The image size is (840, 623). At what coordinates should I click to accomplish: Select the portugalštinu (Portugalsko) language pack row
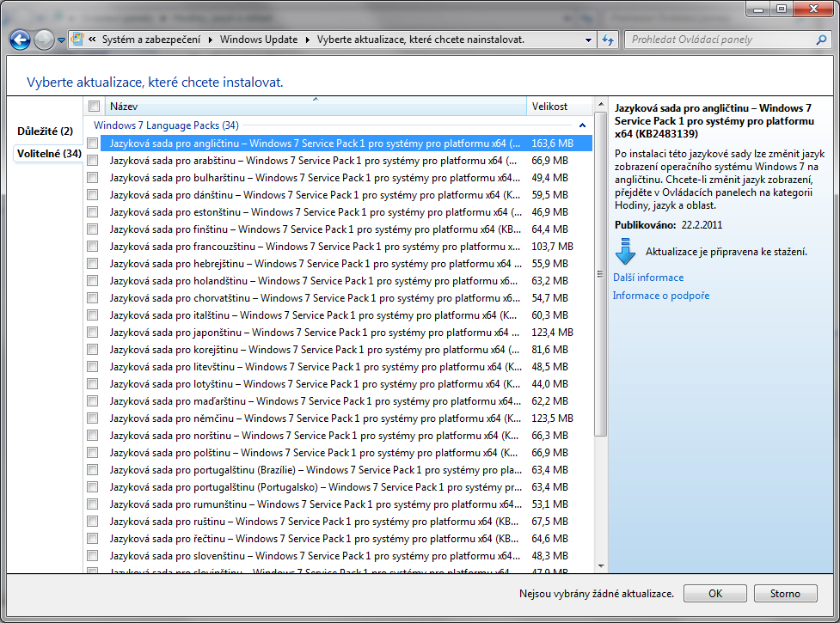pyautogui.click(x=346, y=487)
